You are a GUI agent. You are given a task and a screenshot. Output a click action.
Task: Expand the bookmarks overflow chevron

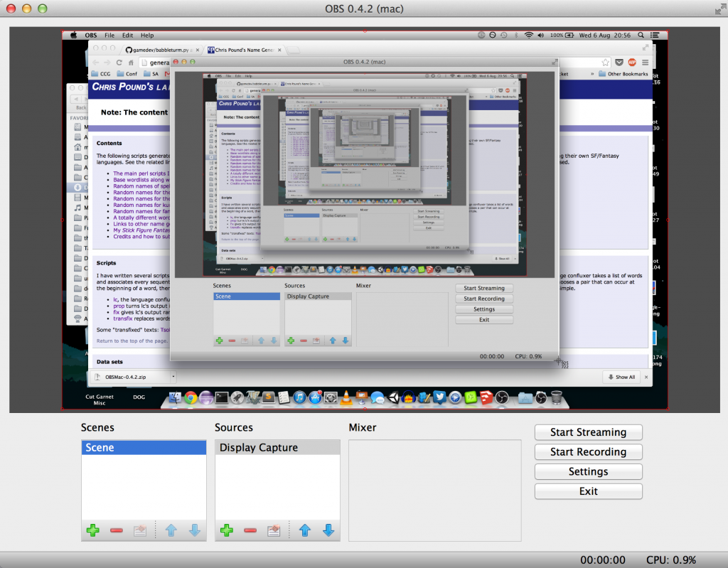click(592, 73)
